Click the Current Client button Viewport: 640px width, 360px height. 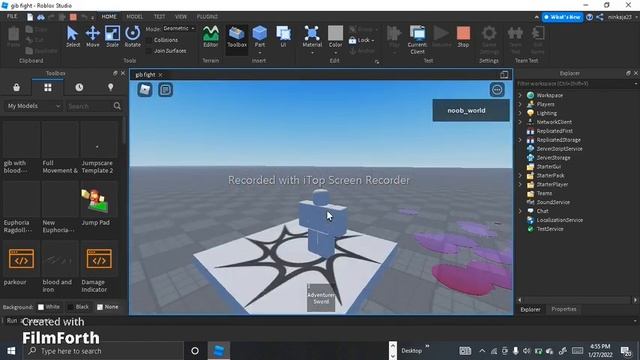coord(417,40)
